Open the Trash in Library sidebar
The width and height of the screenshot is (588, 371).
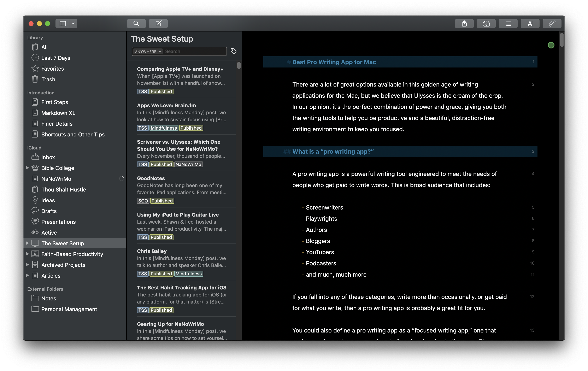coord(48,79)
